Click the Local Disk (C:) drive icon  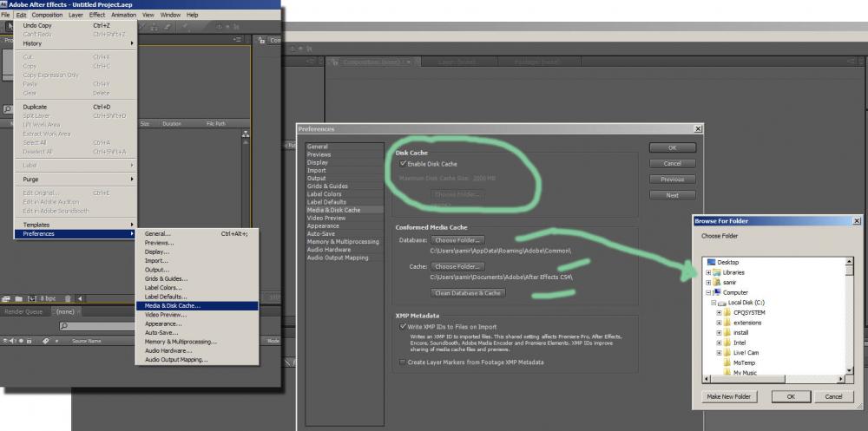tap(722, 303)
